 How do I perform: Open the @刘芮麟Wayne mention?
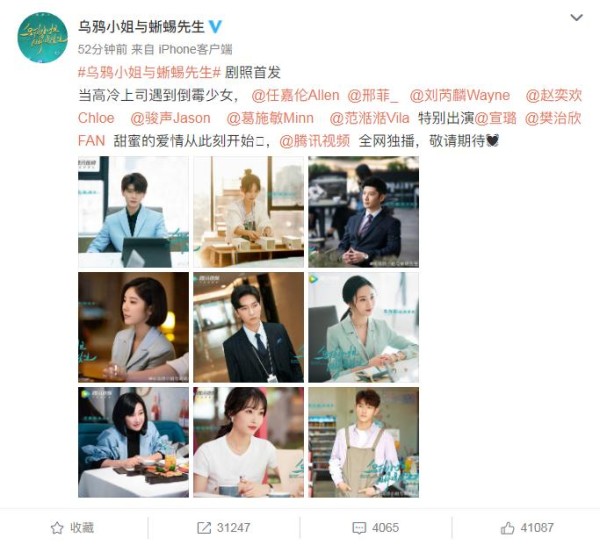[x=460, y=95]
